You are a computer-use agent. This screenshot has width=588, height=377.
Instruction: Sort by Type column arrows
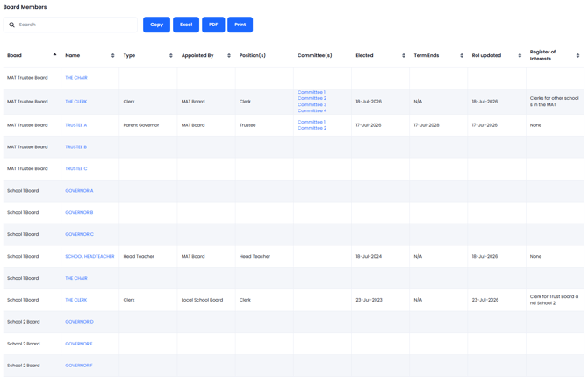click(171, 55)
